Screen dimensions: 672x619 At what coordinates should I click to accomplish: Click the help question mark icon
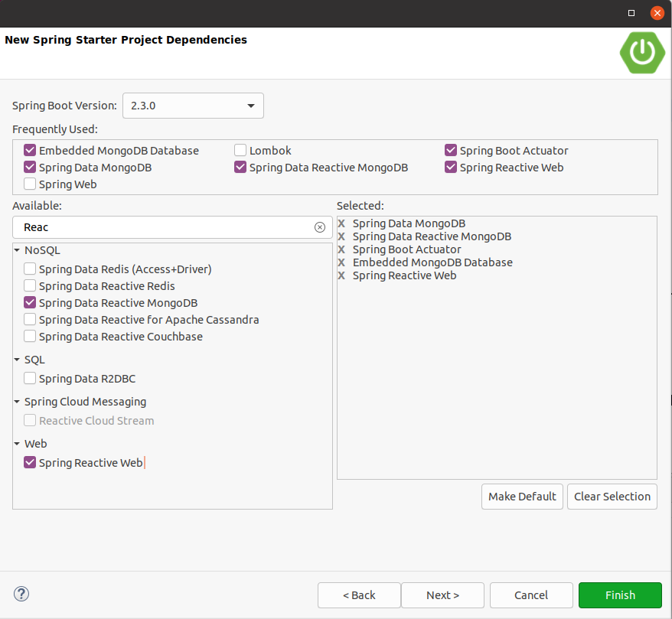tap(21, 595)
